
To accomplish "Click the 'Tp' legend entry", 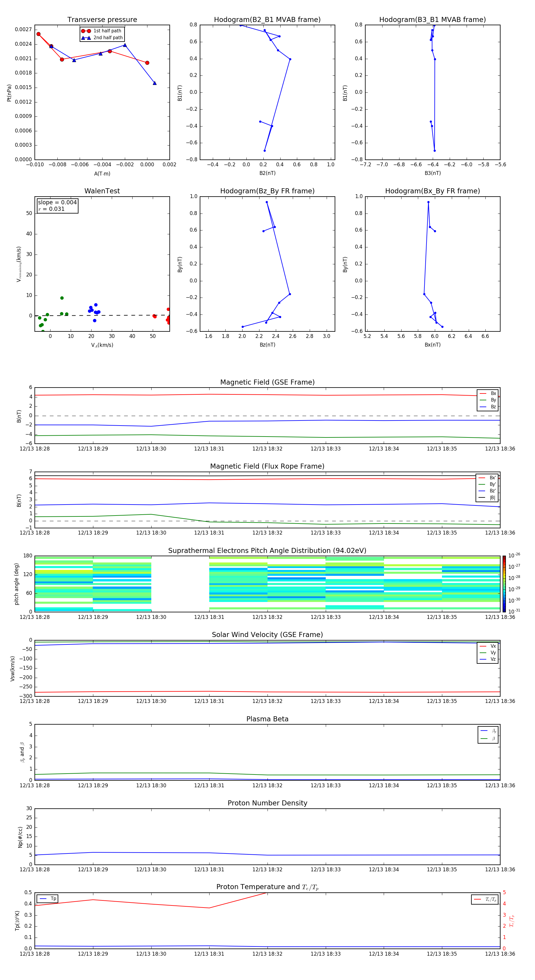I will click(48, 899).
